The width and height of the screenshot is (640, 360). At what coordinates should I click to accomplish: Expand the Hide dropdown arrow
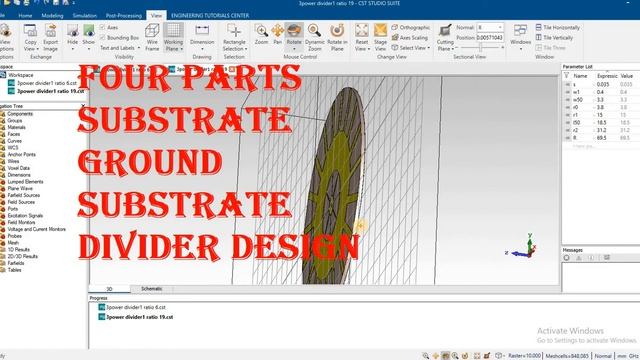tap(72, 49)
